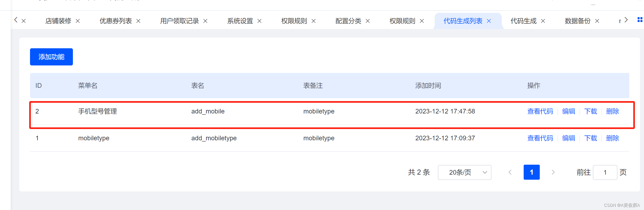Click the 菜单名 column header
This screenshot has width=644, height=210.
88,86
